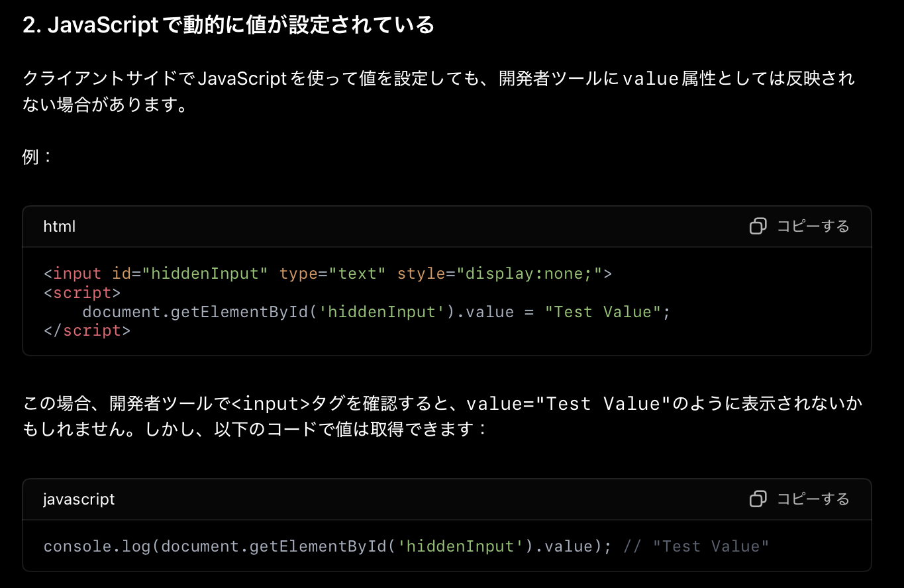This screenshot has width=904, height=588.
Task: Click the overlapping-squares icon next to upper コピーする
Action: [x=757, y=226]
